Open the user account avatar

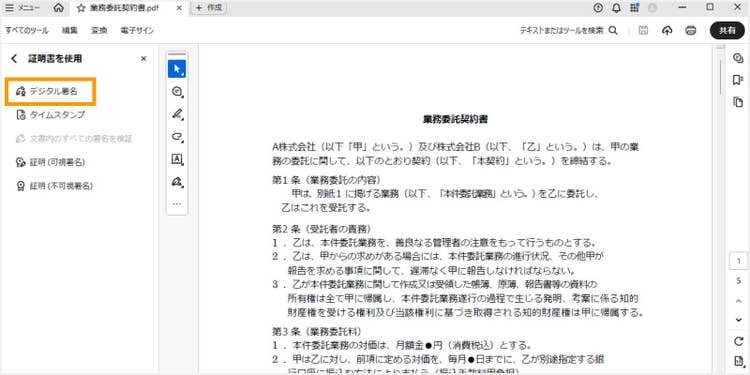tap(652, 8)
